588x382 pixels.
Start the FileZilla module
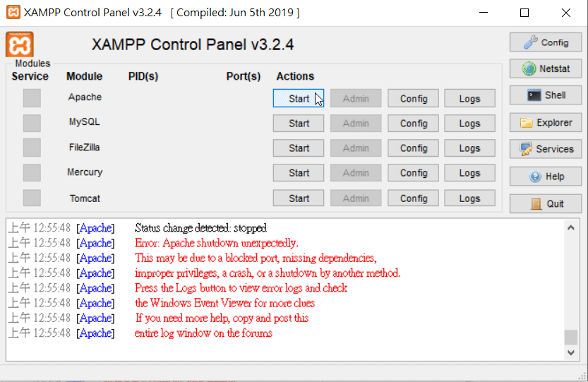(x=299, y=148)
